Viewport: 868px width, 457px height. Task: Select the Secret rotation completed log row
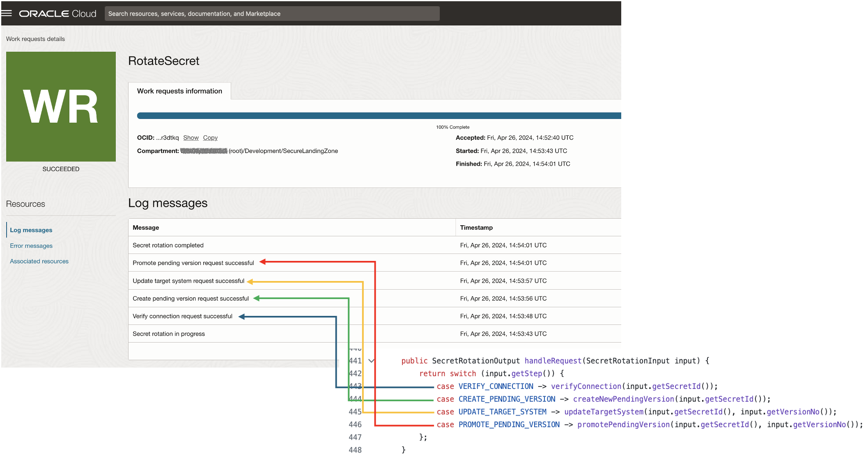tap(168, 245)
